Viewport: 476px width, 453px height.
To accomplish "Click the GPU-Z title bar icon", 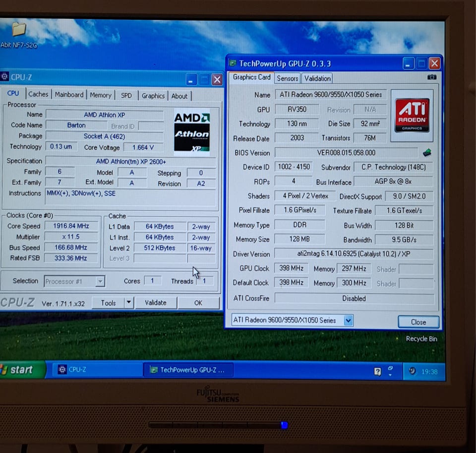I will [x=233, y=63].
